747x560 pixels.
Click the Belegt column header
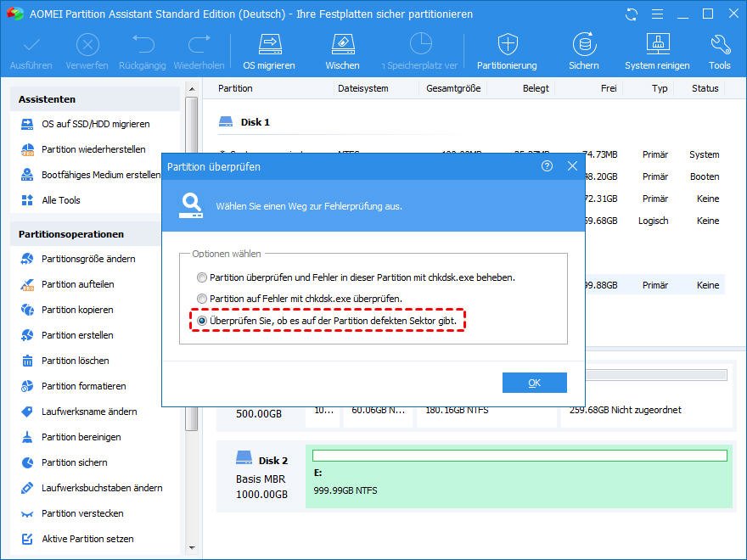coord(536,88)
